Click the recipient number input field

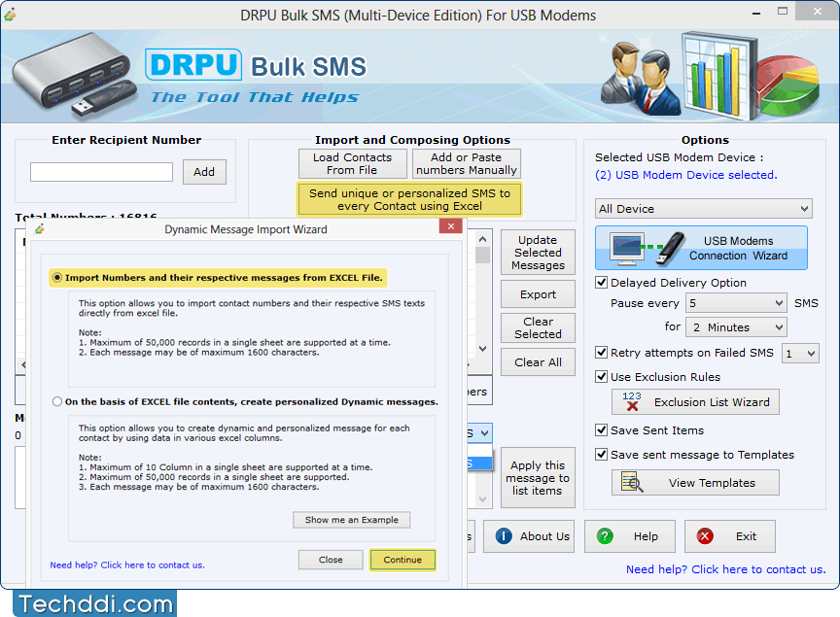[x=101, y=172]
